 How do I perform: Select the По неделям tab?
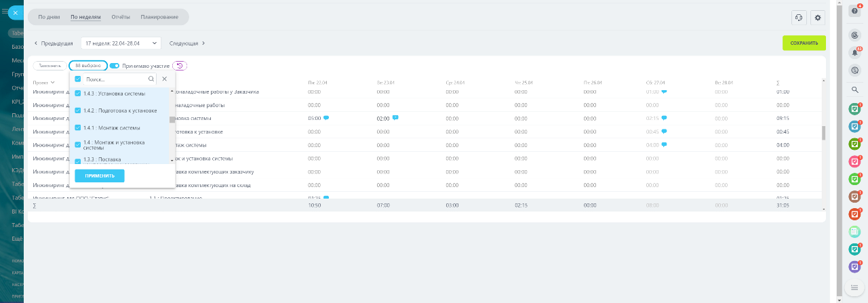tap(85, 16)
